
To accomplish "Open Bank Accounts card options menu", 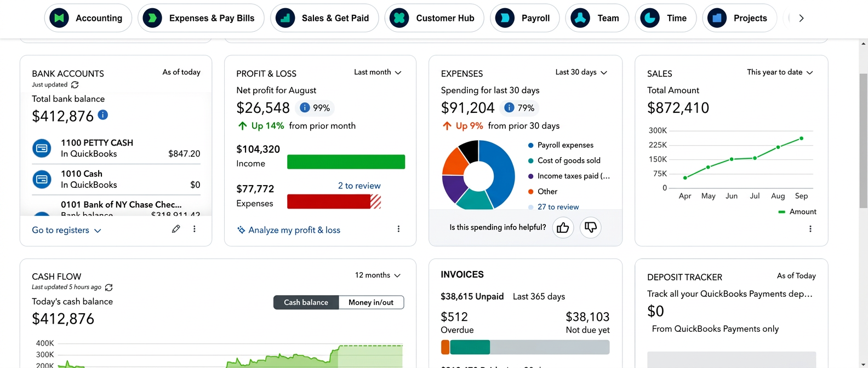I will click(x=195, y=229).
